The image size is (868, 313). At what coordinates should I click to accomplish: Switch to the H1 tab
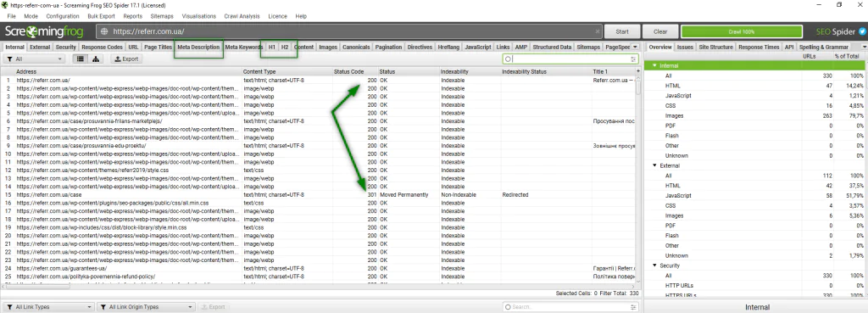(x=272, y=48)
